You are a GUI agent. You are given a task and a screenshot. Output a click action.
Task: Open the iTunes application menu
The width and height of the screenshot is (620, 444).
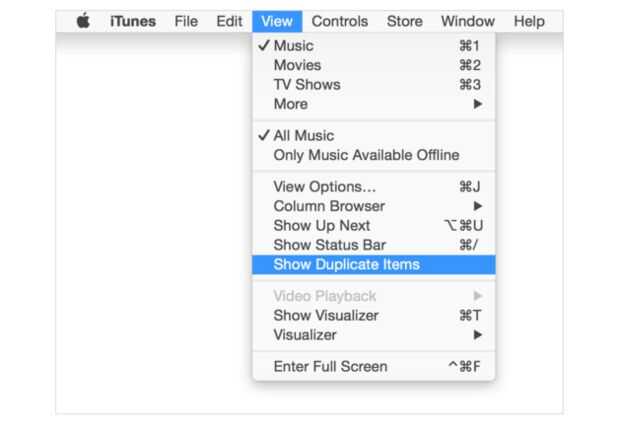pos(132,21)
